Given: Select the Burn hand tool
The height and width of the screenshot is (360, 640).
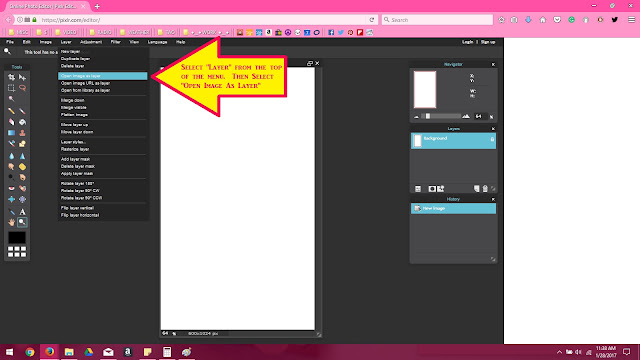Looking at the screenshot, I should (22, 178).
